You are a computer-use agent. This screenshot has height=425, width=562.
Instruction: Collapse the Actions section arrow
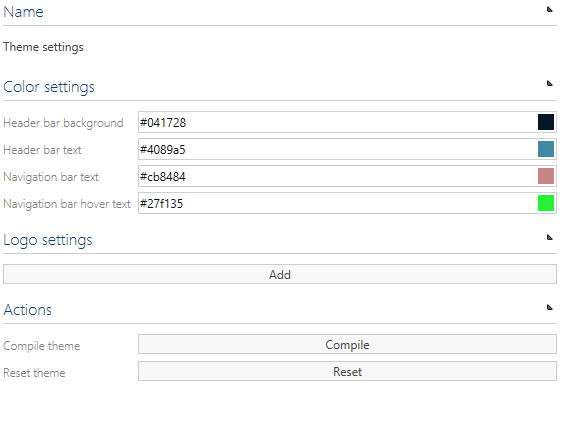[549, 307]
